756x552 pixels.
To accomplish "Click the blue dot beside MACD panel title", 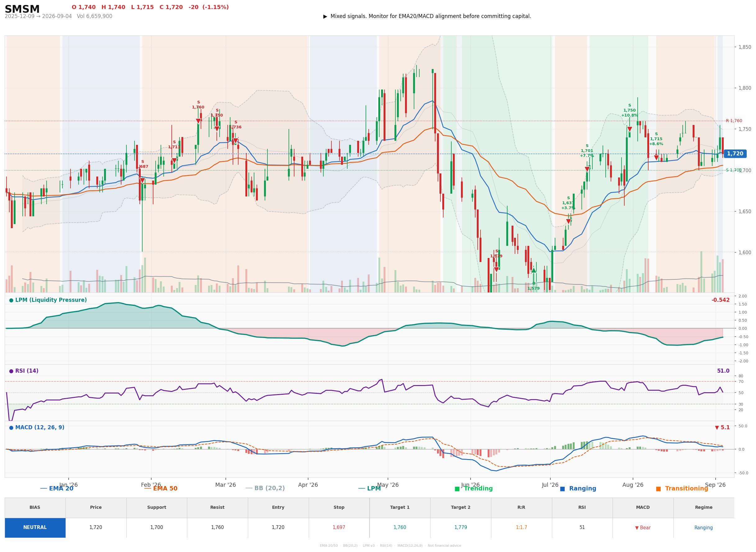I will pyautogui.click(x=11, y=428).
